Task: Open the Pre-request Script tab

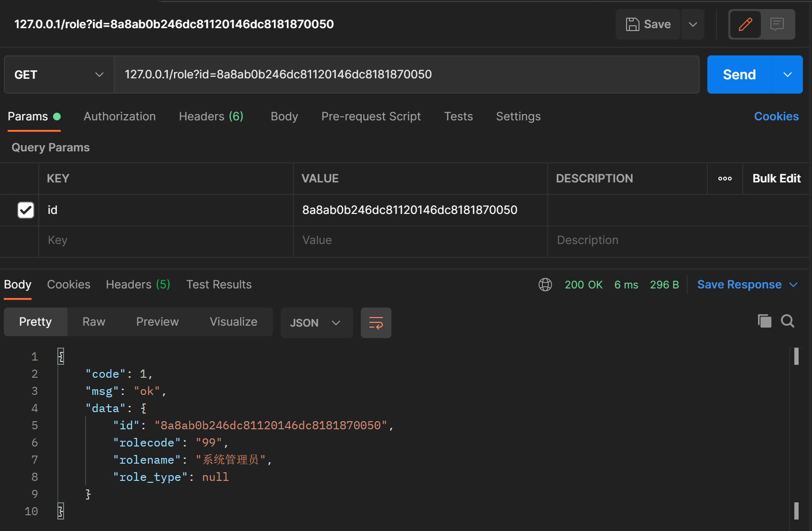Action: pos(371,117)
